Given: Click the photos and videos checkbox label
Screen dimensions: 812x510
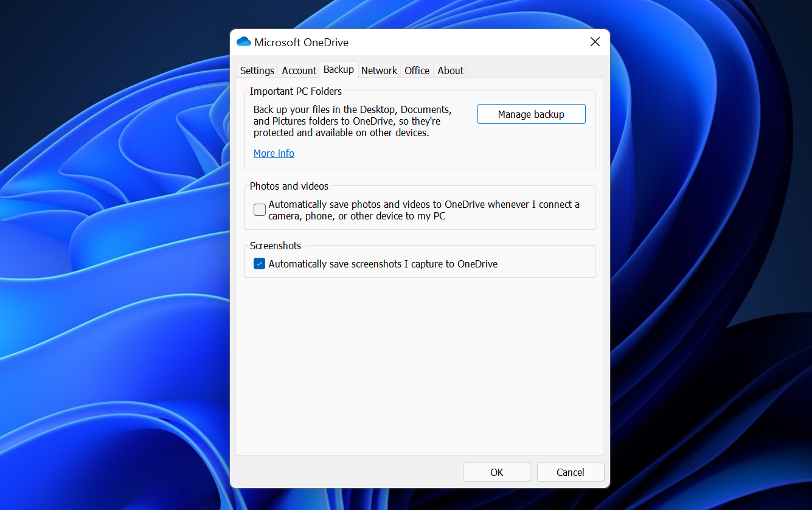Looking at the screenshot, I should [x=424, y=210].
